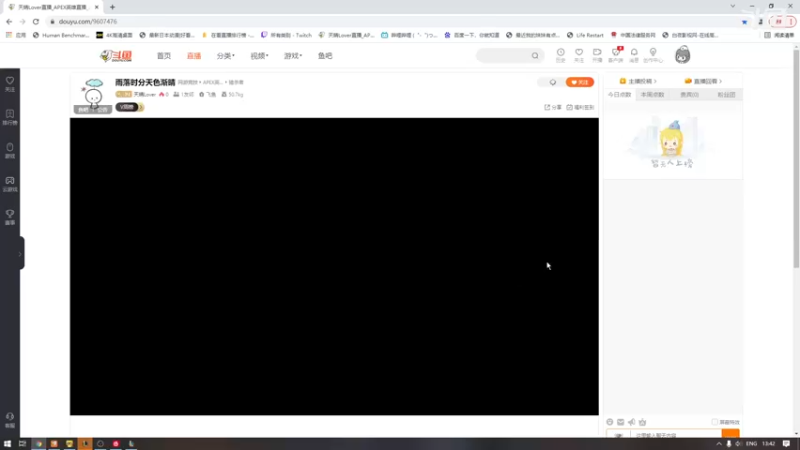800x450 pixels.
Task: Toggle the 屏蔽特效 checkbox in chat
Action: pos(715,422)
